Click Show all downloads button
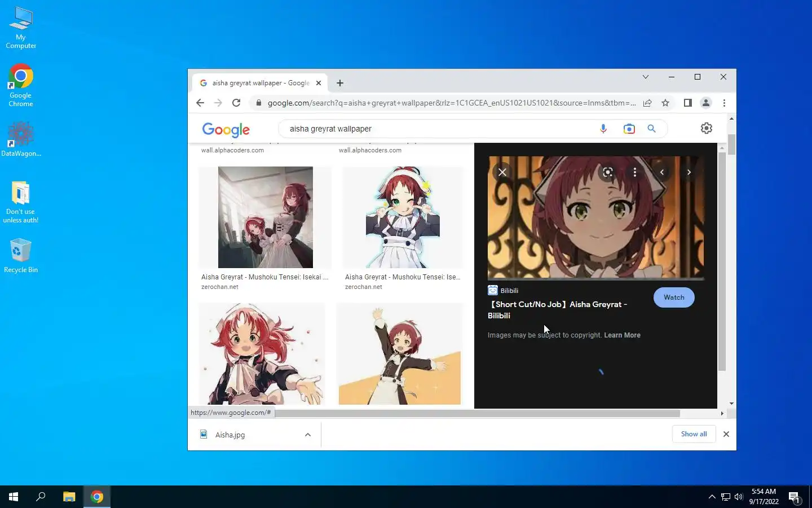812x508 pixels. click(694, 434)
